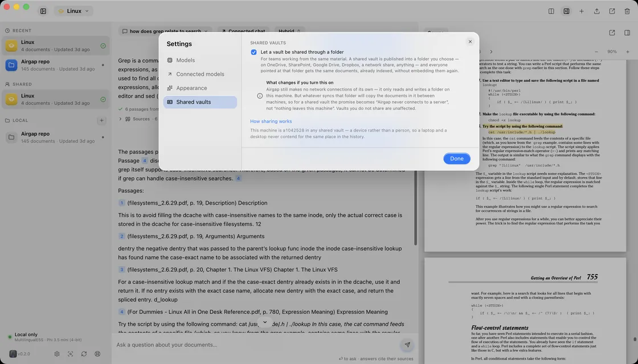638x364 pixels.
Task: Click the Local only status indicator
Action: coord(26,334)
